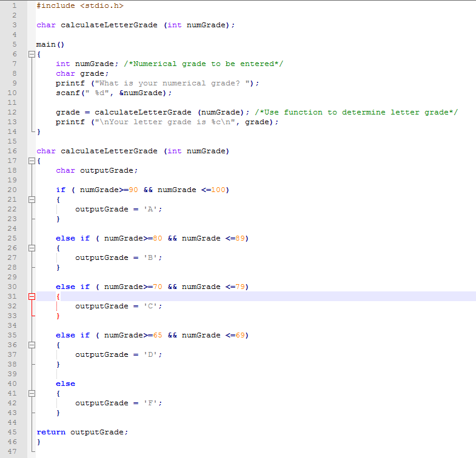
Task: Click line number 12 in the margin
Action: coord(12,112)
